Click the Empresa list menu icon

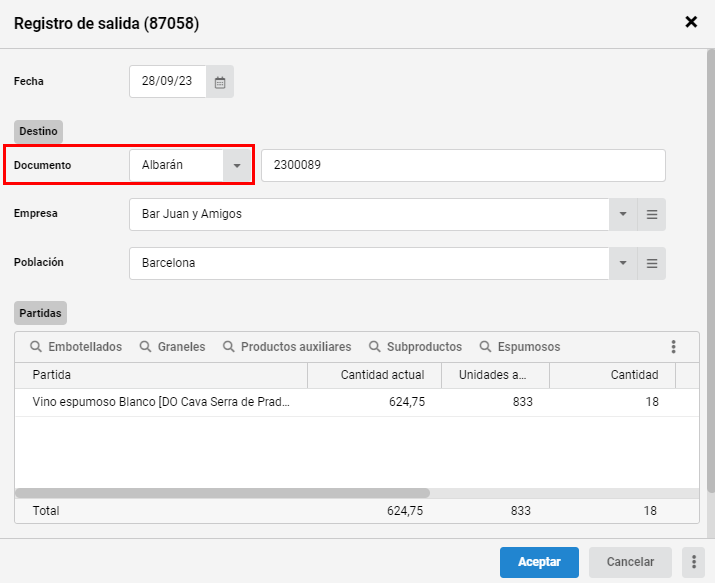coord(652,214)
